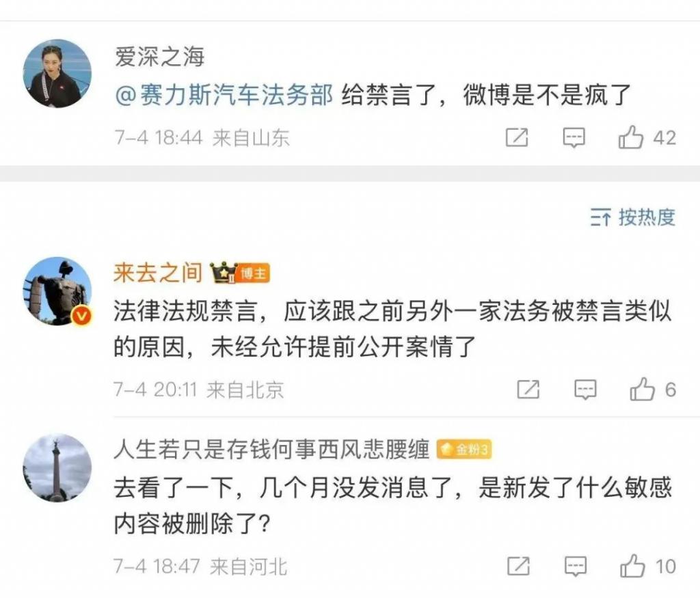
Task: Open sort dropdown 按热度
Action: tap(632, 217)
